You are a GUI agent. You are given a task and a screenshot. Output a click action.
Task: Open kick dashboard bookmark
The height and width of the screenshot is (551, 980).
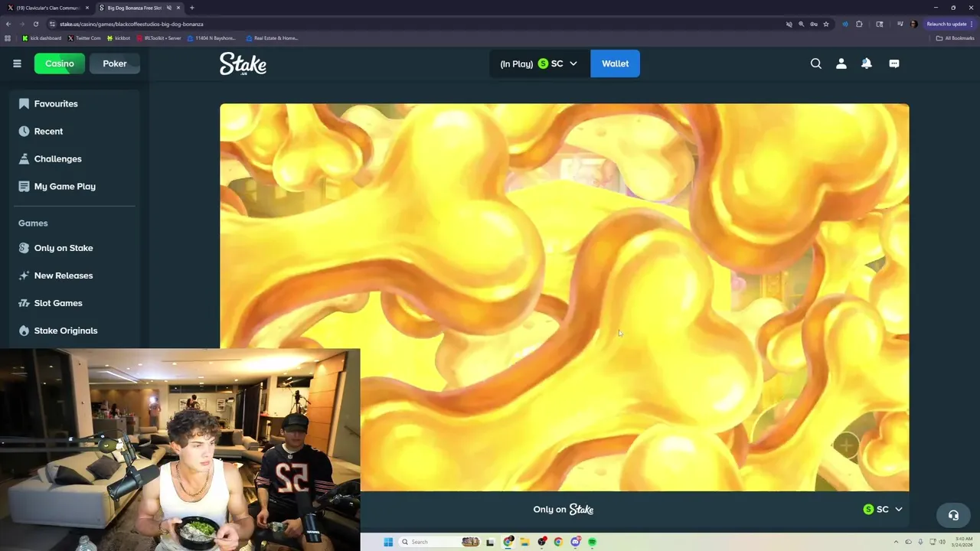point(42,37)
